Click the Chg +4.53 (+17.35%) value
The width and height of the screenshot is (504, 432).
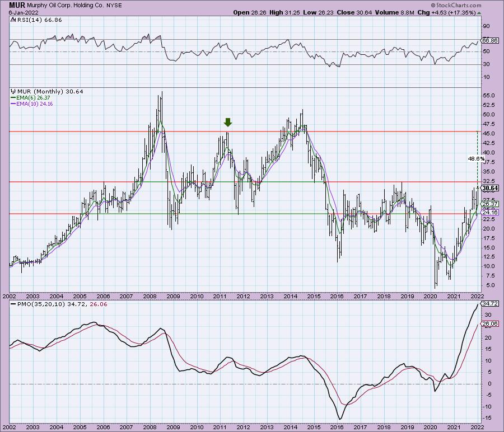tap(446, 12)
